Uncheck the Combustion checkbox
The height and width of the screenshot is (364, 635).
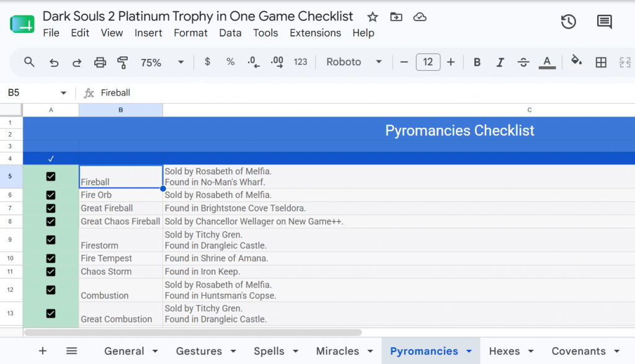click(51, 290)
